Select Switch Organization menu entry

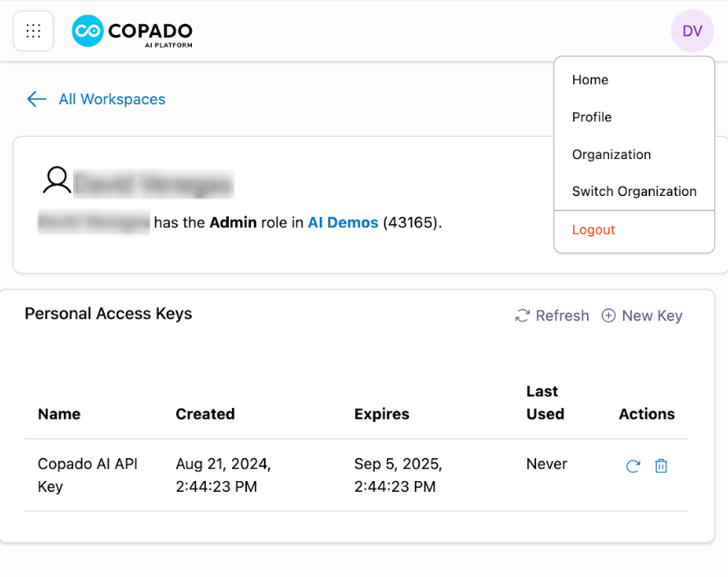pyautogui.click(x=634, y=191)
